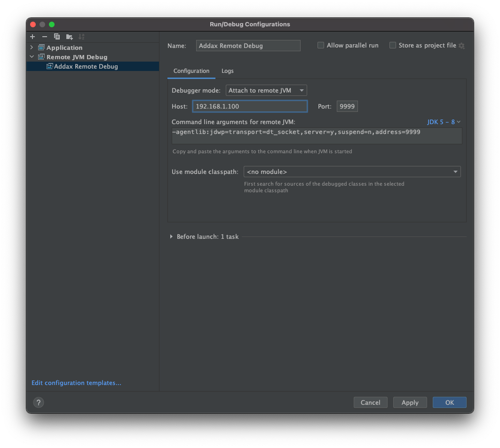Expand the Application tree node
This screenshot has width=500, height=448.
pos(32,47)
